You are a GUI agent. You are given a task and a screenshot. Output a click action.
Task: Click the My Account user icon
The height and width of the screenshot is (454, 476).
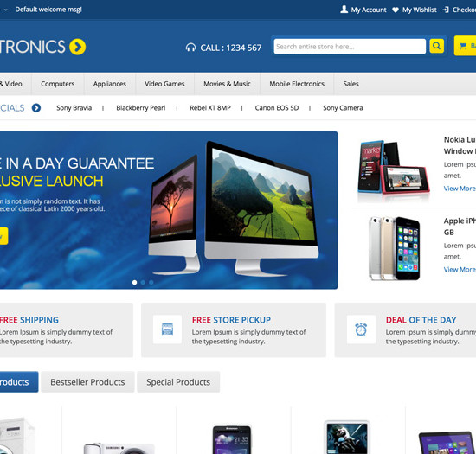(x=344, y=10)
